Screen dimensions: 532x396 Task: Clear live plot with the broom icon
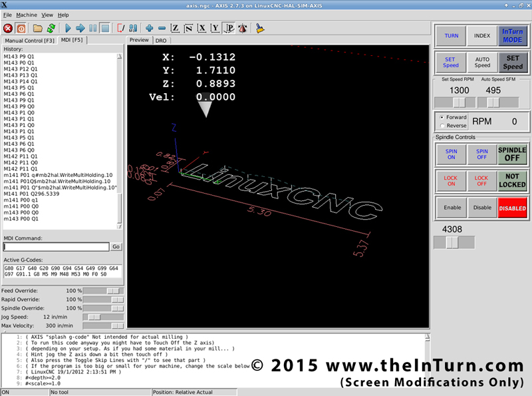260,29
